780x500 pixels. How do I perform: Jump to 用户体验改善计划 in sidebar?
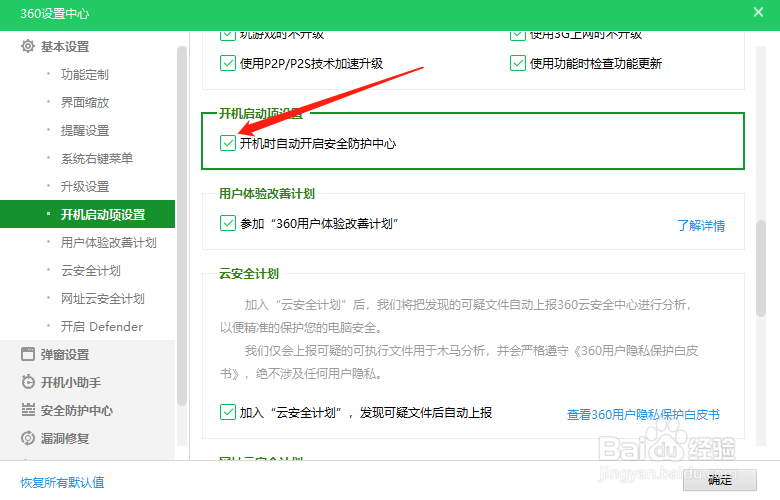(x=108, y=243)
